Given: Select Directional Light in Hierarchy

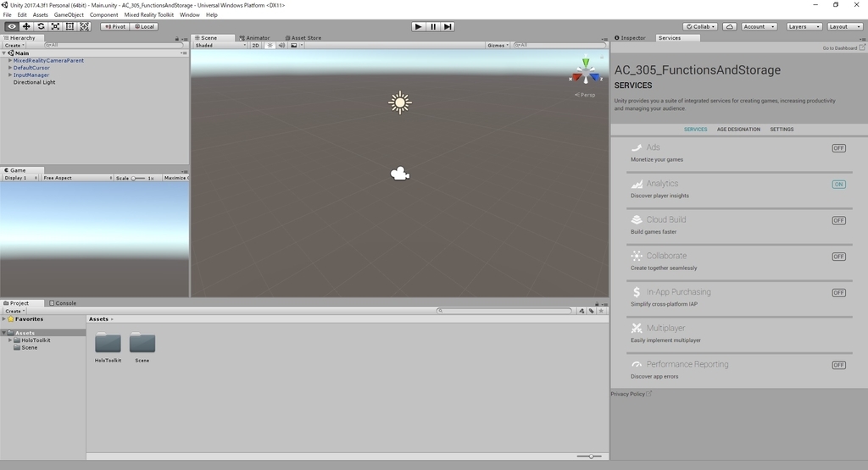Looking at the screenshot, I should click(x=34, y=82).
